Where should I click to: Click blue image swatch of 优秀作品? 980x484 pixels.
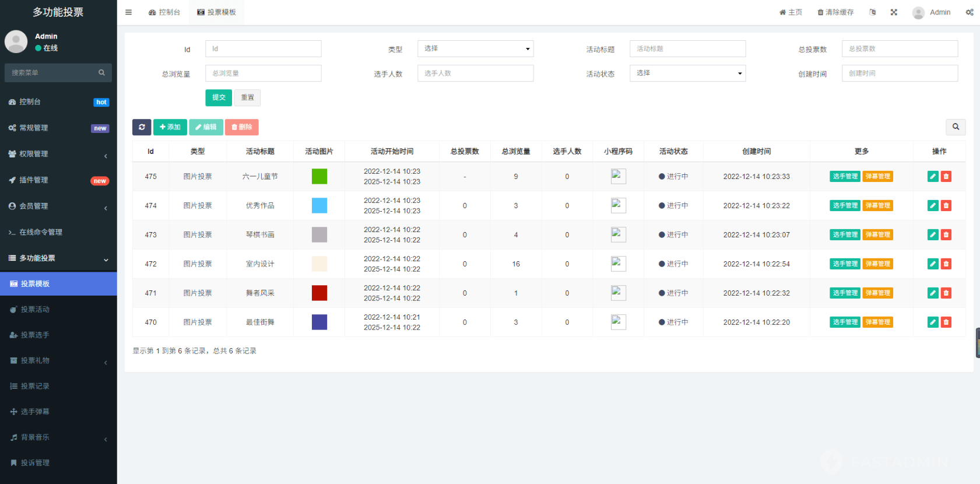pos(319,205)
